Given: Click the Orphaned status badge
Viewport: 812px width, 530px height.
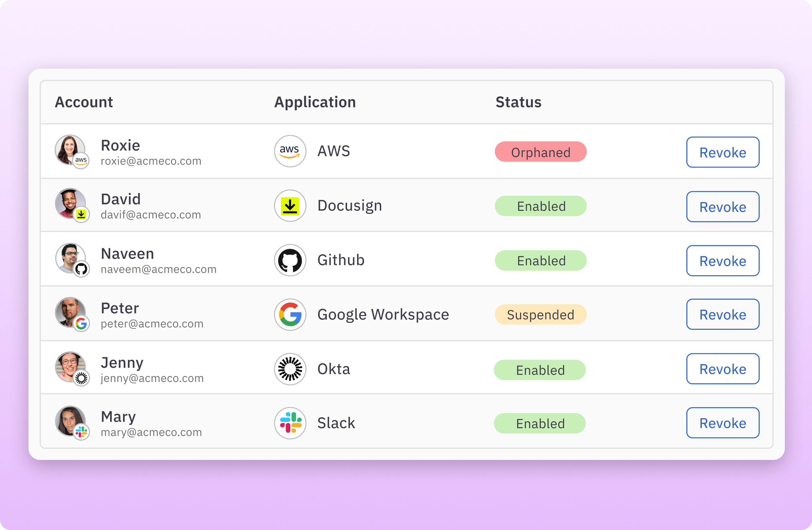Looking at the screenshot, I should tap(541, 152).
